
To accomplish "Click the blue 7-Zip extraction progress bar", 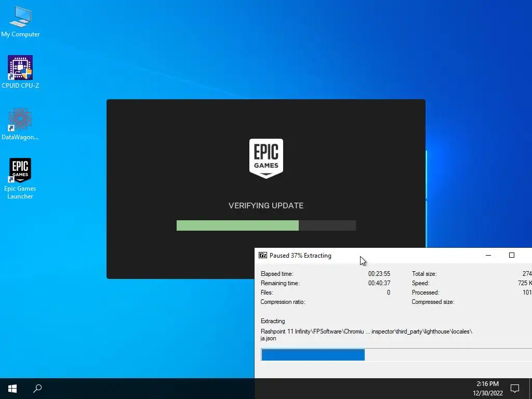I will [x=396, y=354].
